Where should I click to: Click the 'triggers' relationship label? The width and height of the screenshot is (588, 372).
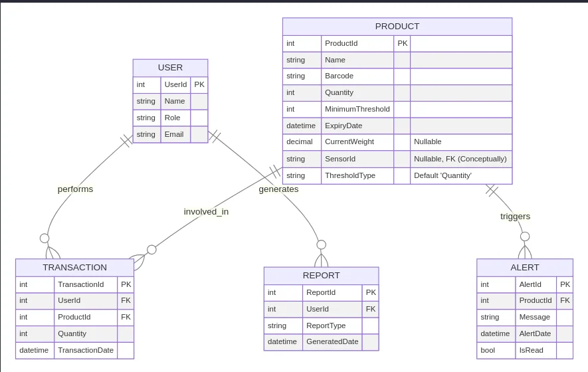pos(516,217)
